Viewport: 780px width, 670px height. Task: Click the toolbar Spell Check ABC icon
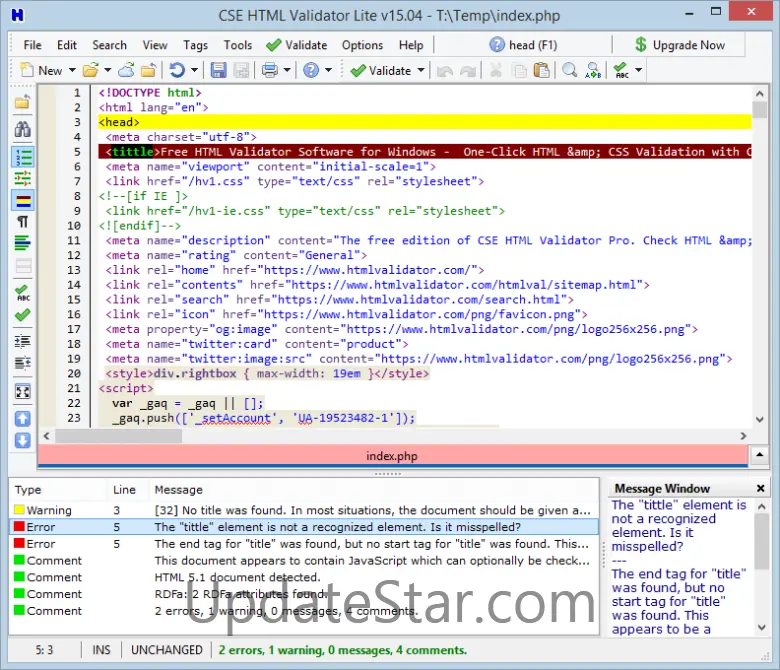[x=621, y=71]
